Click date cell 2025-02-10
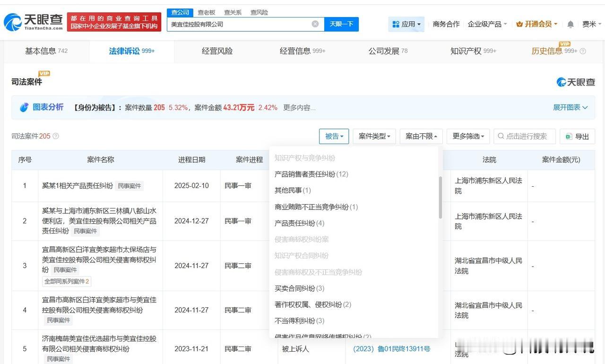This screenshot has height=364, width=605. tap(191, 186)
